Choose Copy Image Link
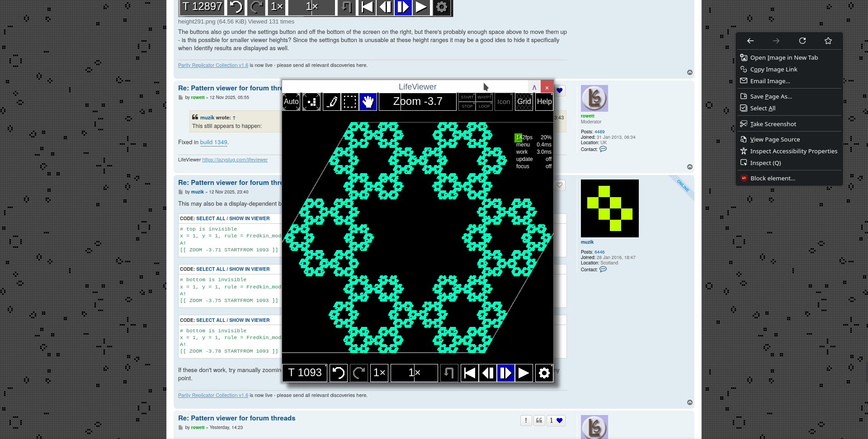The height and width of the screenshot is (439, 868). pyautogui.click(x=789, y=69)
